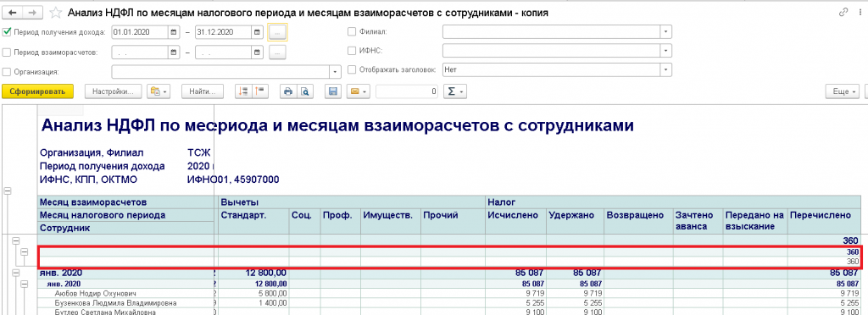
Task: Open Настройки... report settings
Action: coord(113,91)
